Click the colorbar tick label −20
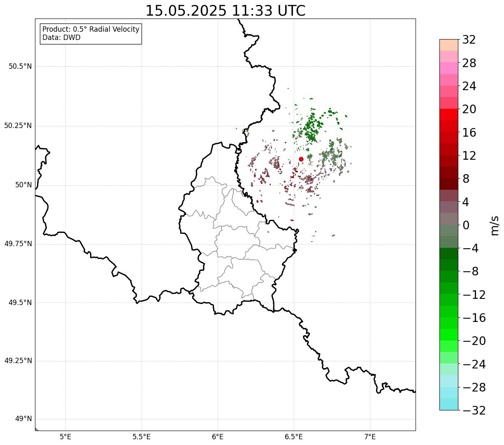 474,341
